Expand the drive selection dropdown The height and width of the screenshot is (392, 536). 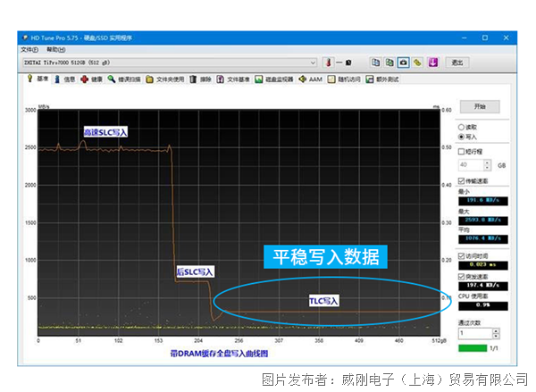[x=313, y=63]
